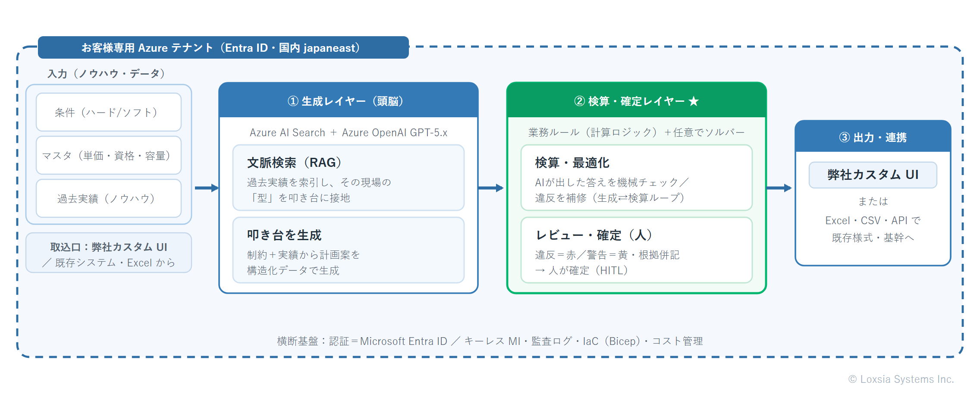This screenshot has height=407, width=980.
Task: Click the Azure tenant title banner
Action: 223,47
